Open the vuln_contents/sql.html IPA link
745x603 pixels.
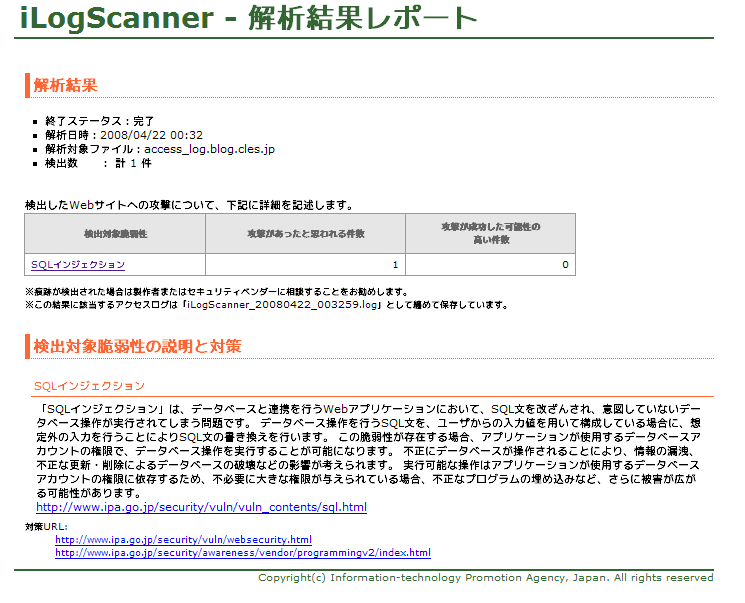click(x=201, y=507)
